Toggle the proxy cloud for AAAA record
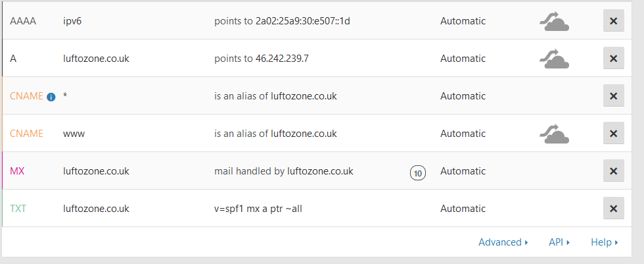Screen dimensions: 644x264 554,22
